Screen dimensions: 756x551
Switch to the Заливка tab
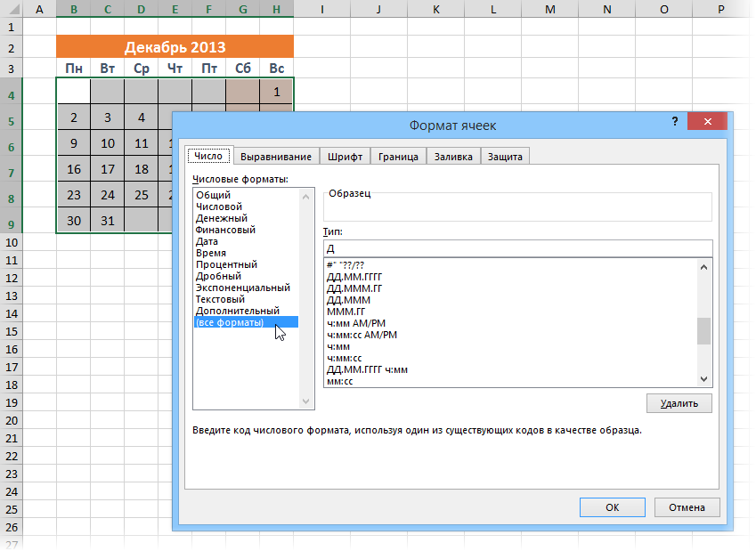tap(453, 157)
